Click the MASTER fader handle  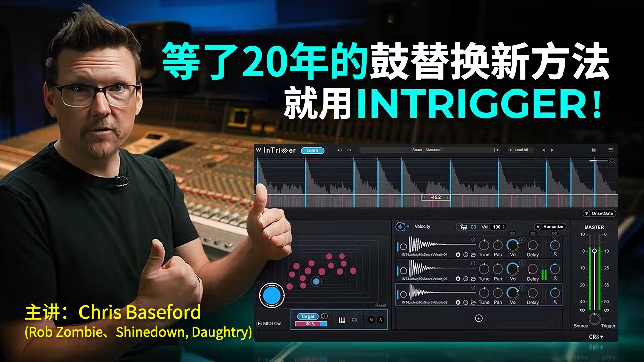pyautogui.click(x=594, y=250)
